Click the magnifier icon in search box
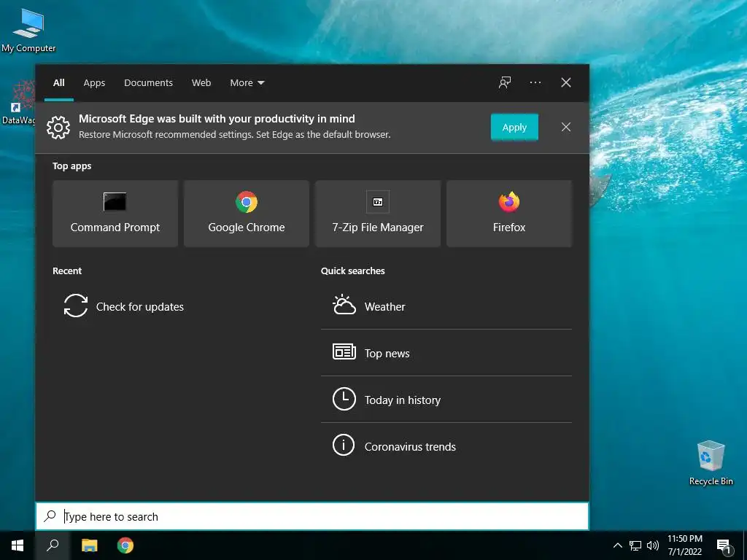The image size is (747, 560). (x=50, y=516)
